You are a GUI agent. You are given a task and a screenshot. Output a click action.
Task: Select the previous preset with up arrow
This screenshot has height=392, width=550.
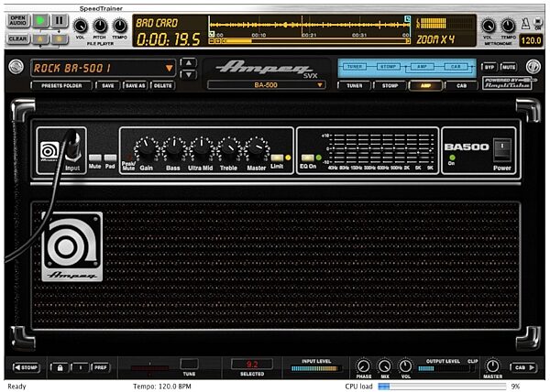tap(189, 63)
